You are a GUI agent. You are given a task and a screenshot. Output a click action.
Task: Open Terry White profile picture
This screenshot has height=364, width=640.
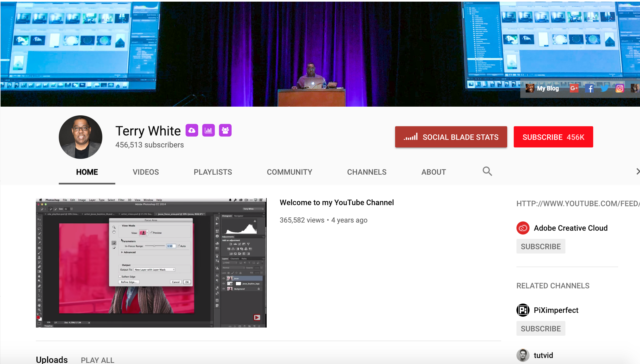click(x=81, y=137)
